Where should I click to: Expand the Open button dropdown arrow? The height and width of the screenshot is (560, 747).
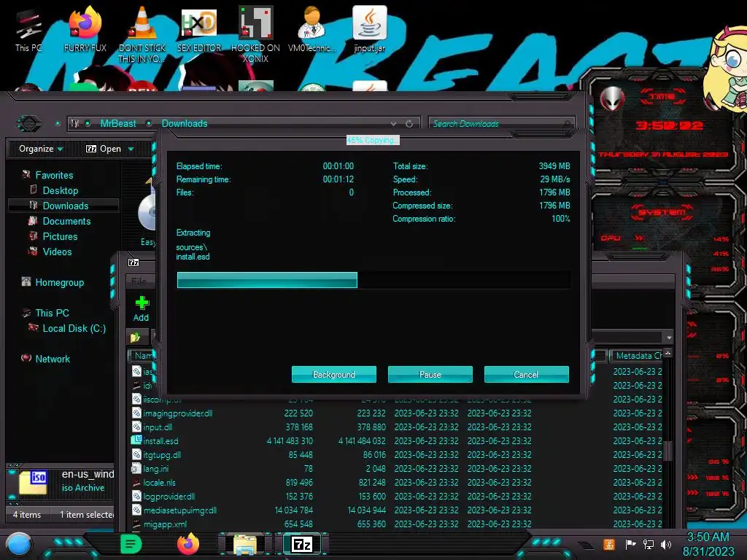tap(131, 149)
